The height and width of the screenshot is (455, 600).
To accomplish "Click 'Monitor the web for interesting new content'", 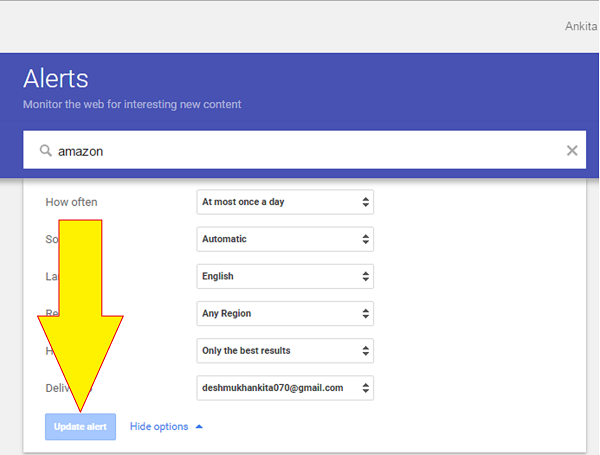I will (x=132, y=104).
